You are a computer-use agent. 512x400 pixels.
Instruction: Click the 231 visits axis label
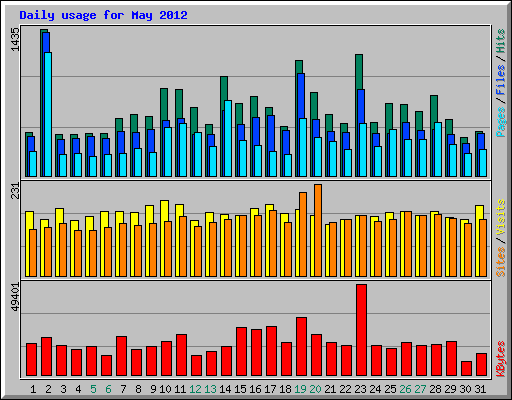15,191
